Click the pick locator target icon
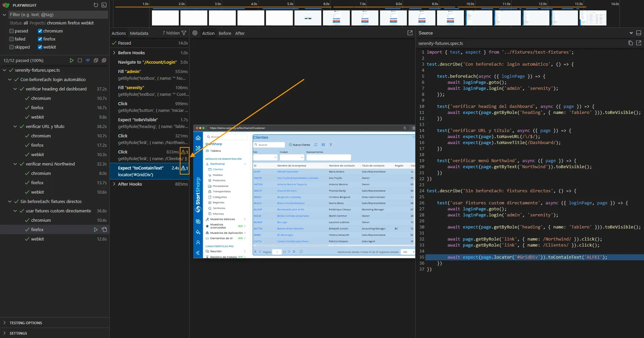This screenshot has height=338, width=644. coord(195,33)
